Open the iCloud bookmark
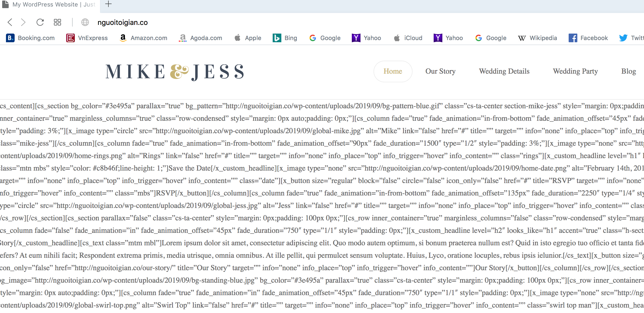The height and width of the screenshot is (313, 644). [408, 38]
